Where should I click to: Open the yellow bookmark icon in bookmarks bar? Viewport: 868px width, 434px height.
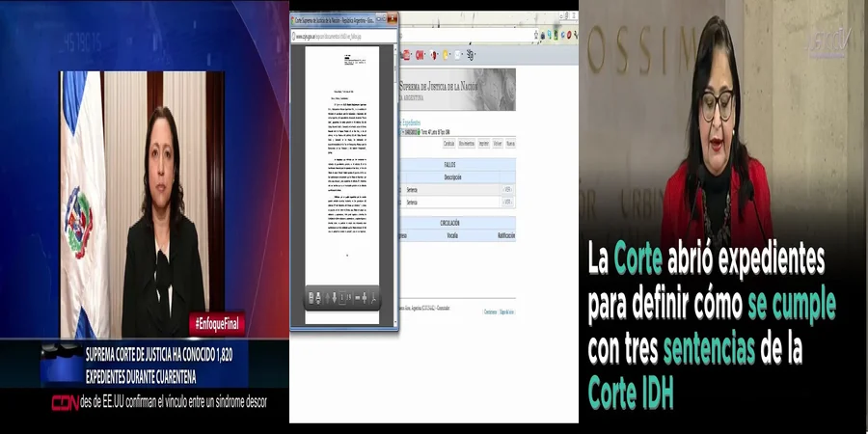tap(445, 55)
